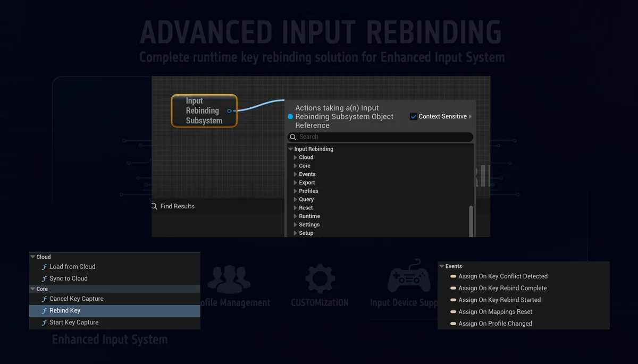Click the Input Device Support gamepad icon
Screen dimensions: 638x364
409,276
